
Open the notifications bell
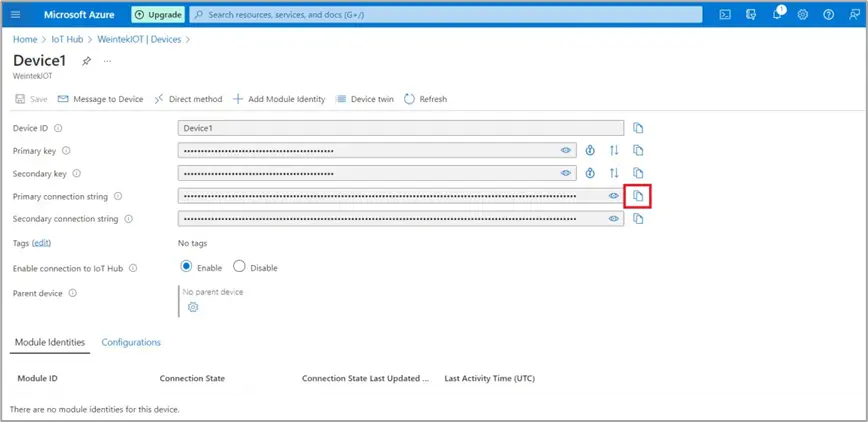[778, 14]
